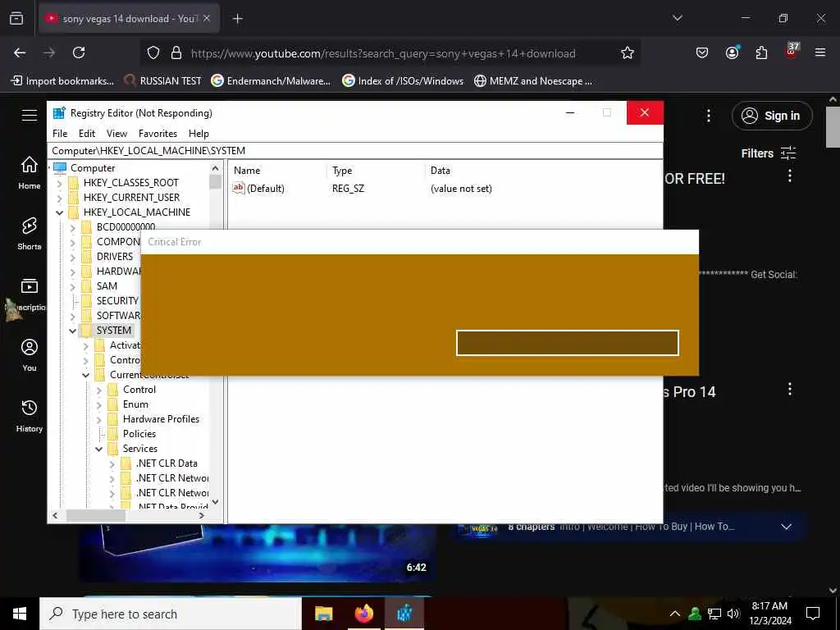This screenshot has width=840, height=630.
Task: Reload the YouTube page
Action: pos(79,52)
